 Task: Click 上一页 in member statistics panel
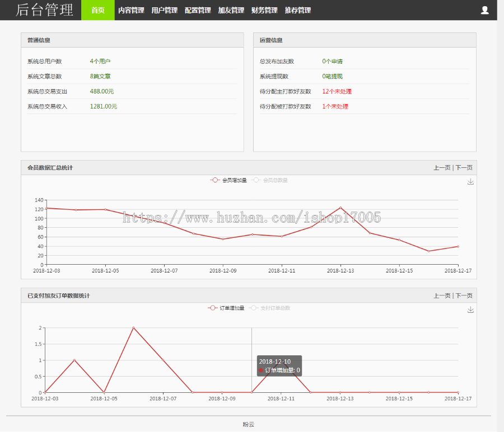tap(441, 167)
